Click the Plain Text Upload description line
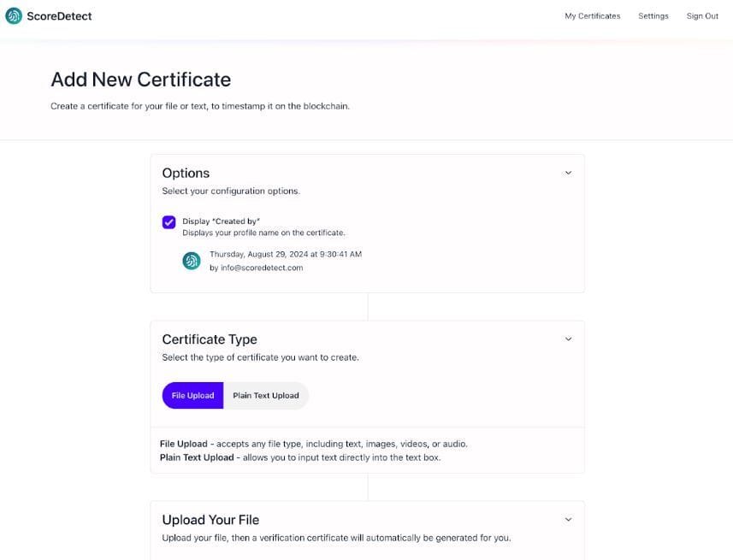Screen dimensions: 733x560 click(x=299, y=457)
